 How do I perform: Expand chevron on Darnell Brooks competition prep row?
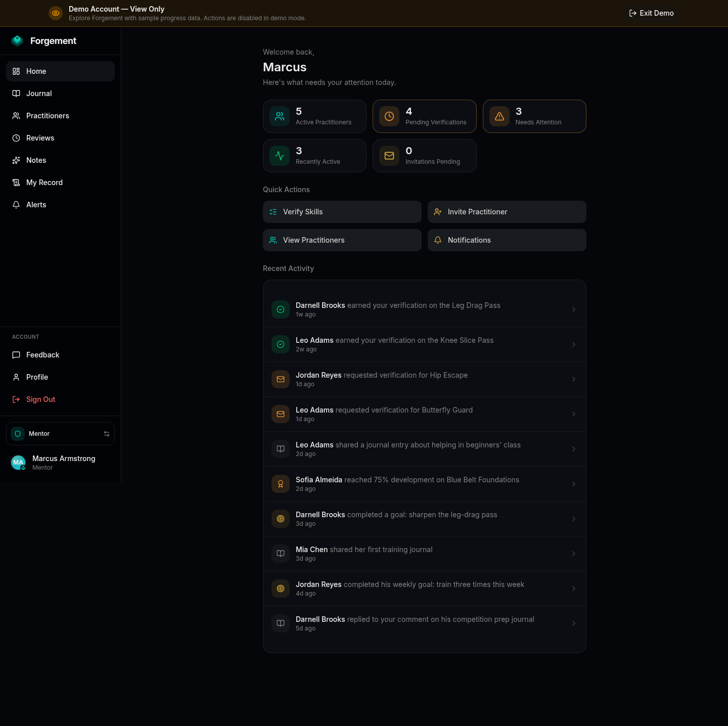pyautogui.click(x=574, y=623)
